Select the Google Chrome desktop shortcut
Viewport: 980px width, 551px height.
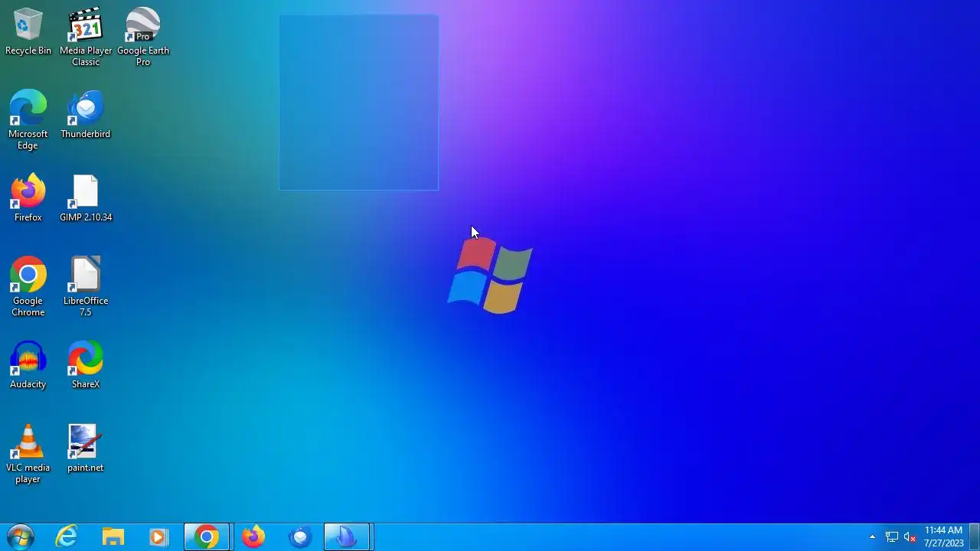click(28, 287)
